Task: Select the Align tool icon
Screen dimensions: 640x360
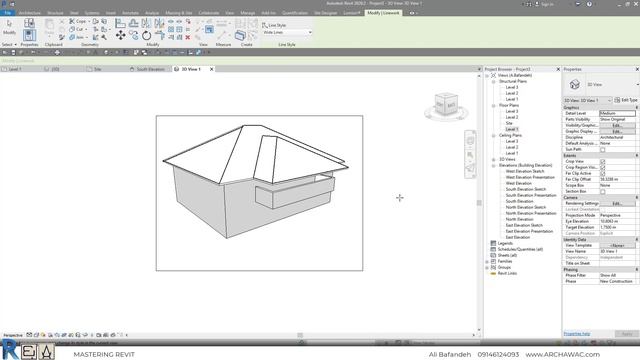Action: tap(120, 23)
